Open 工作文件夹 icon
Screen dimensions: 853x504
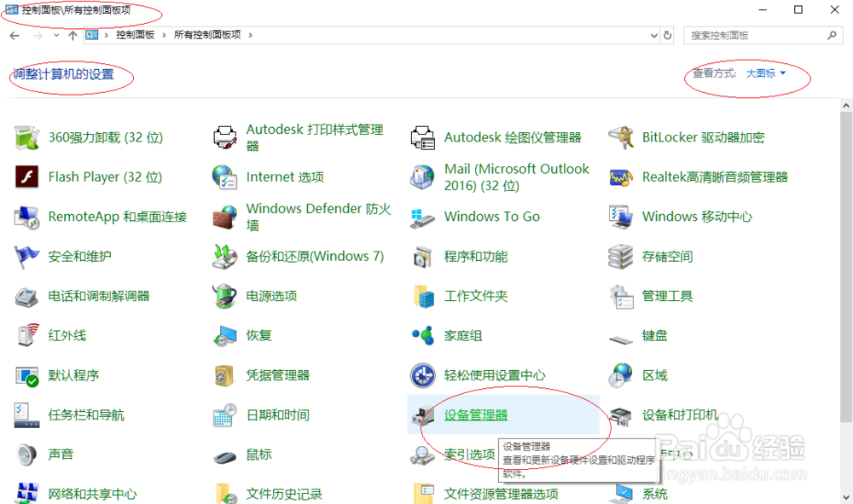423,296
